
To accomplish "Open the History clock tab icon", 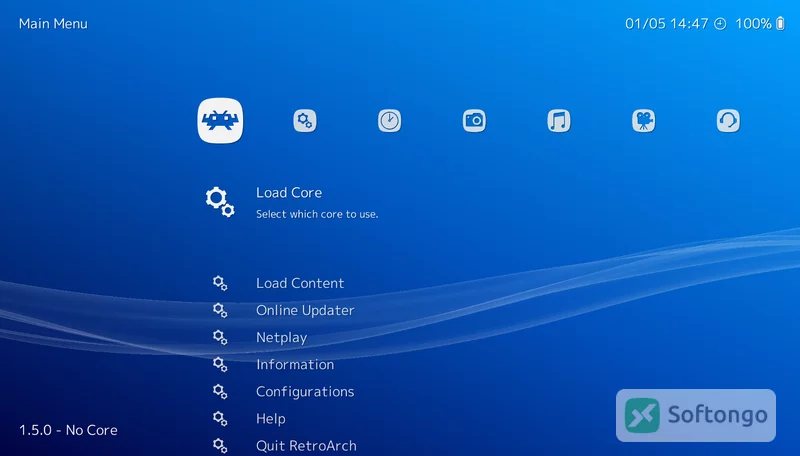I will click(390, 121).
